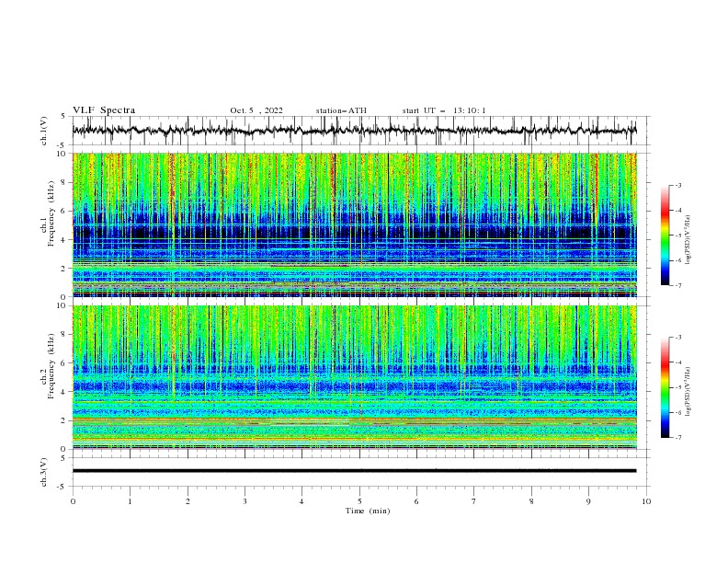This screenshot has height=563, width=728.
Task: Click time axis tick label "5"
Action: pos(359,501)
